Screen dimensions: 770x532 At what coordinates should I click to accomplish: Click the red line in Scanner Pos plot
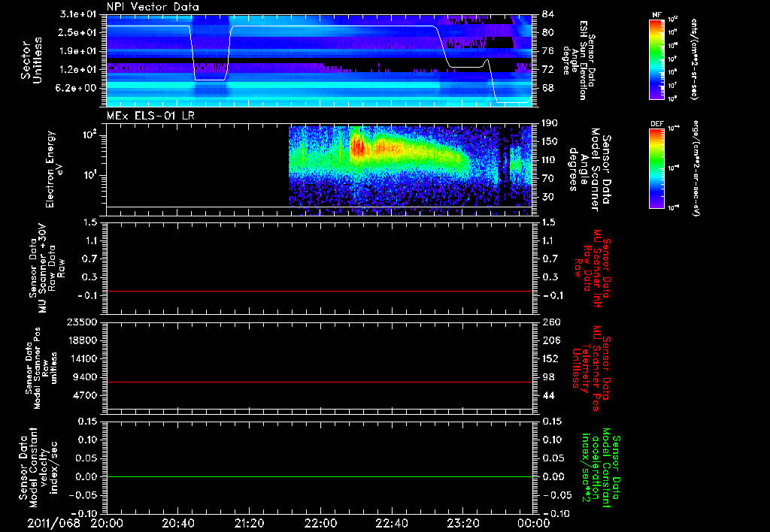pyautogui.click(x=320, y=382)
